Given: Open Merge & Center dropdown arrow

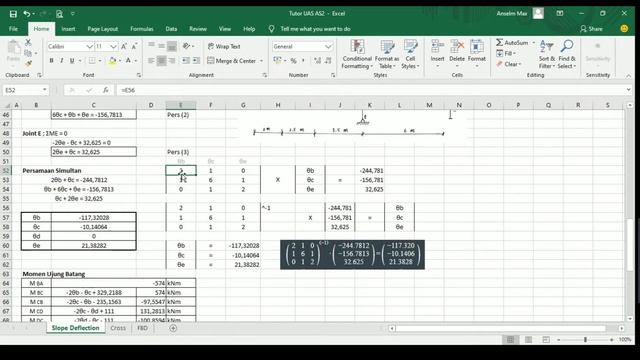Looking at the screenshot, I should (x=262, y=61).
